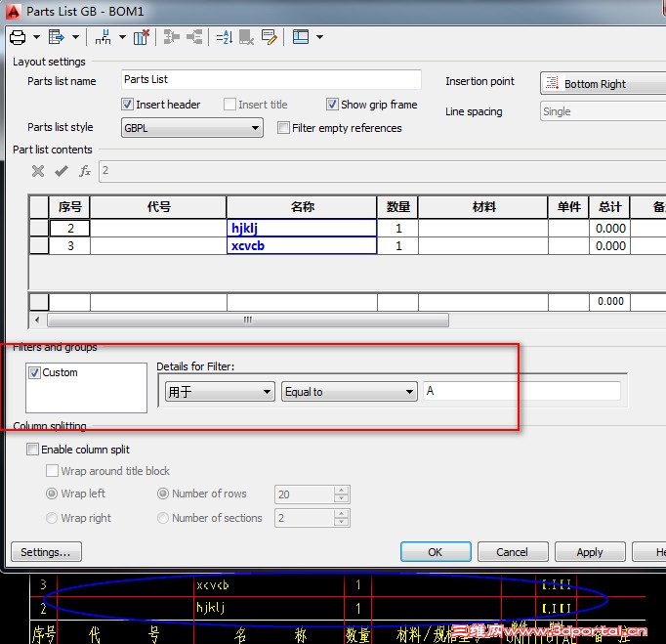Click the Print icon in the toolbar
The image size is (666, 644).
click(18, 37)
